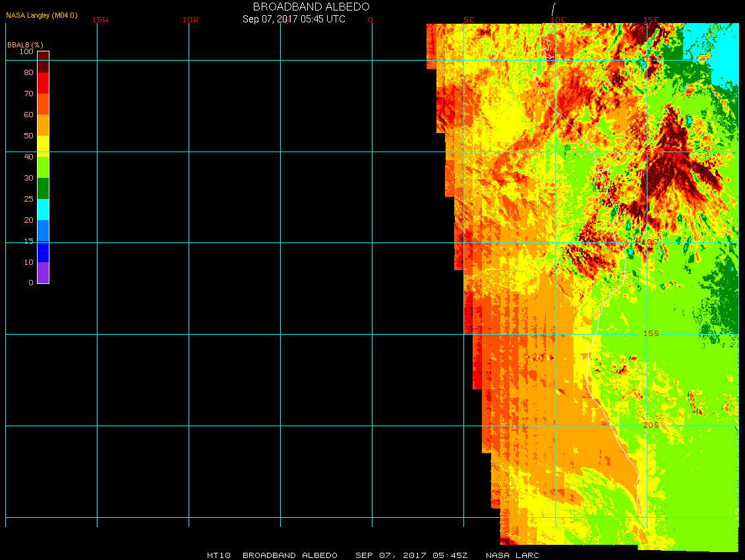Image resolution: width=745 pixels, height=560 pixels.
Task: Select the Sep 07, 2017 05:45 UTC timestamp
Action: point(294,19)
